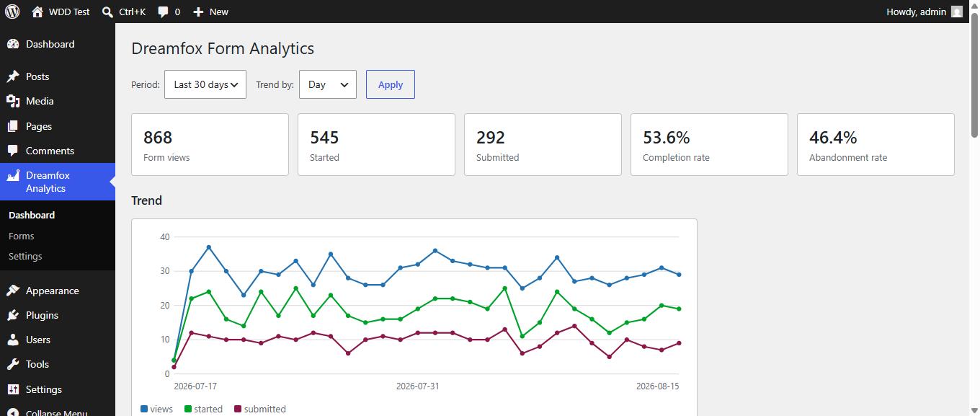
Task: Click the Apply button
Action: coord(391,84)
